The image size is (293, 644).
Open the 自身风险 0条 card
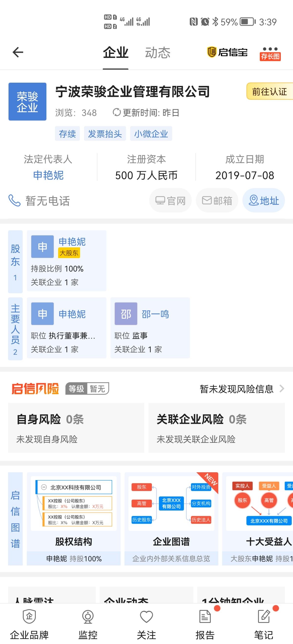[x=76, y=428]
